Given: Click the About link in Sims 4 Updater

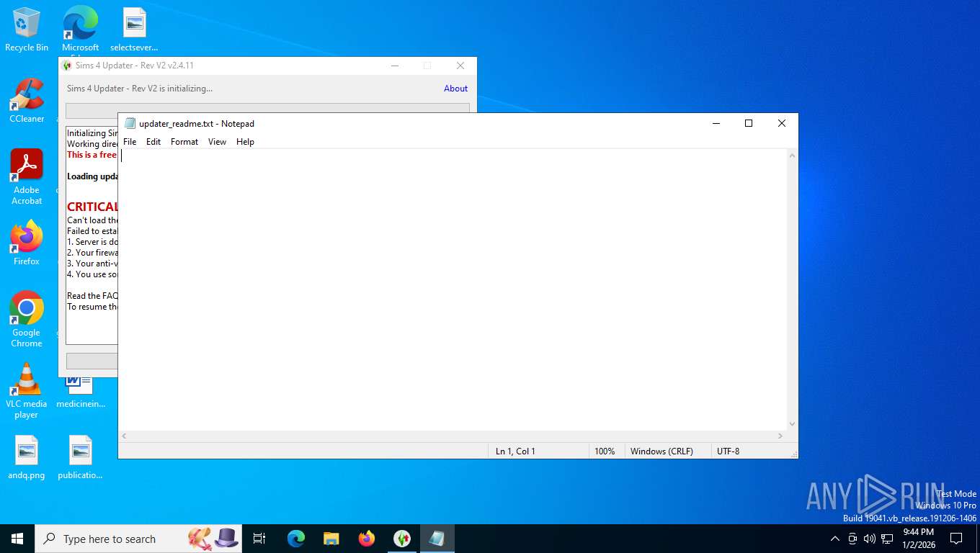Looking at the screenshot, I should click(455, 89).
